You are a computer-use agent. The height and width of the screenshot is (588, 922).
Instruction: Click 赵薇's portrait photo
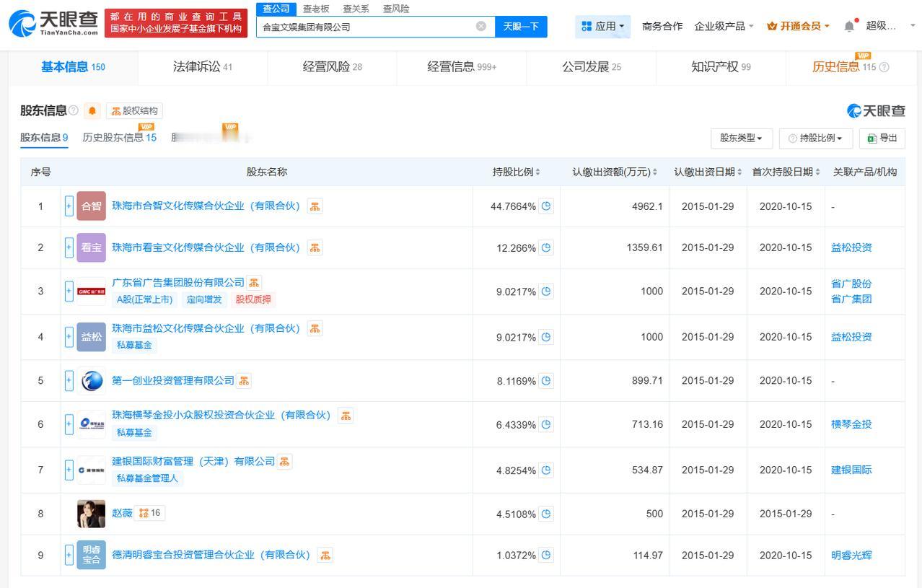pyautogui.click(x=92, y=514)
